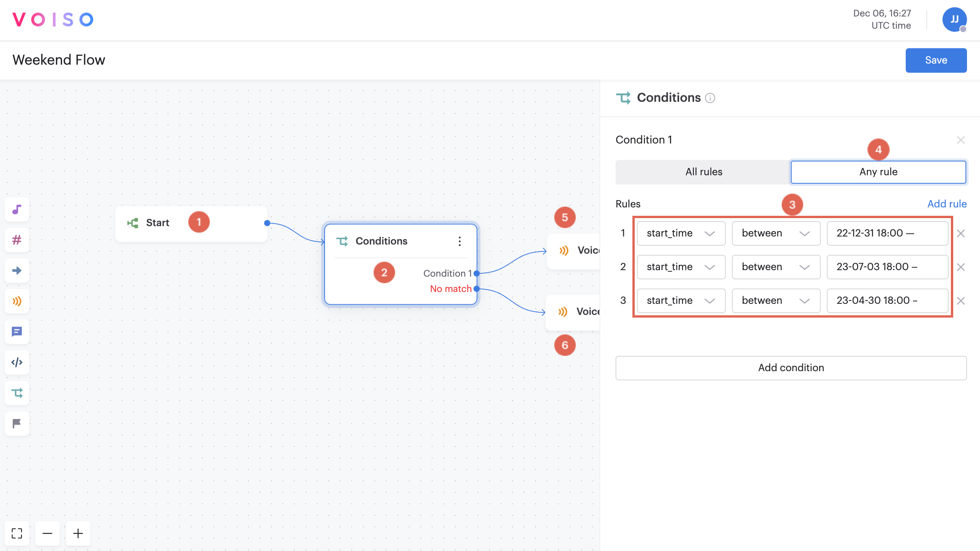Click the voicemail/audio icon in sidebar

pyautogui.click(x=18, y=302)
